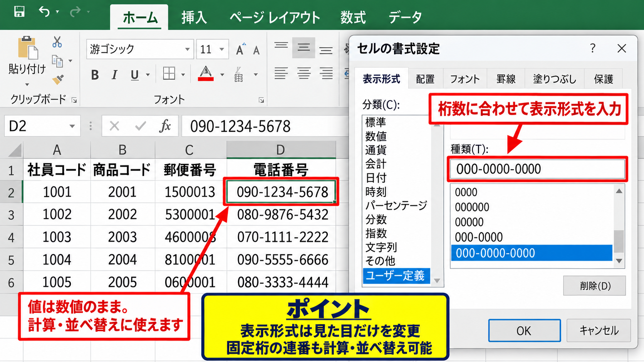The height and width of the screenshot is (362, 644).
Task: Switch to the ページ レイアウト ribbon tab
Action: [x=275, y=17]
